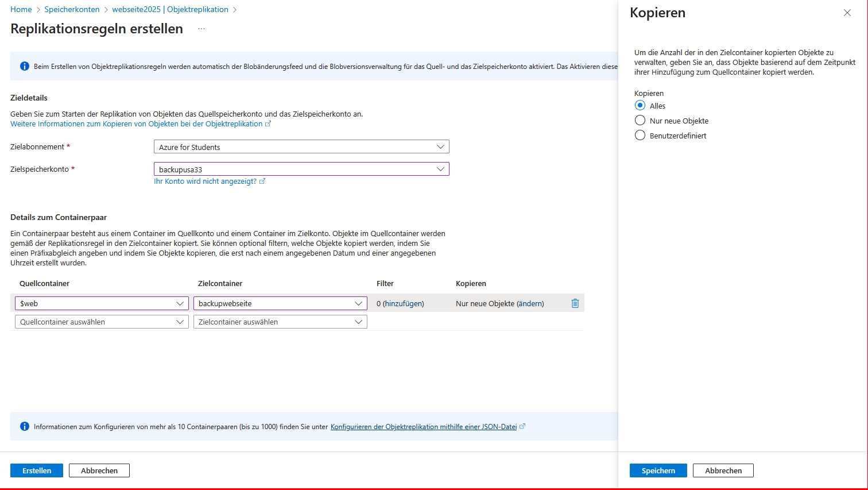Image resolution: width=868 pixels, height=490 pixels.
Task: Click info icon in the top notification banner
Action: (x=25, y=66)
